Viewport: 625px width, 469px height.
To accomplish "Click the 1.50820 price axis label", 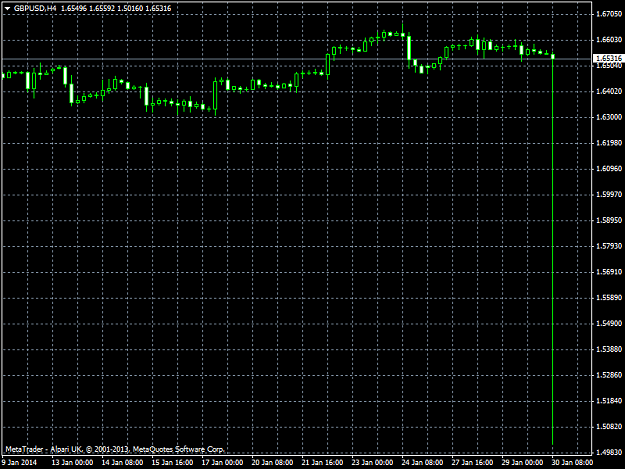I will point(609,426).
